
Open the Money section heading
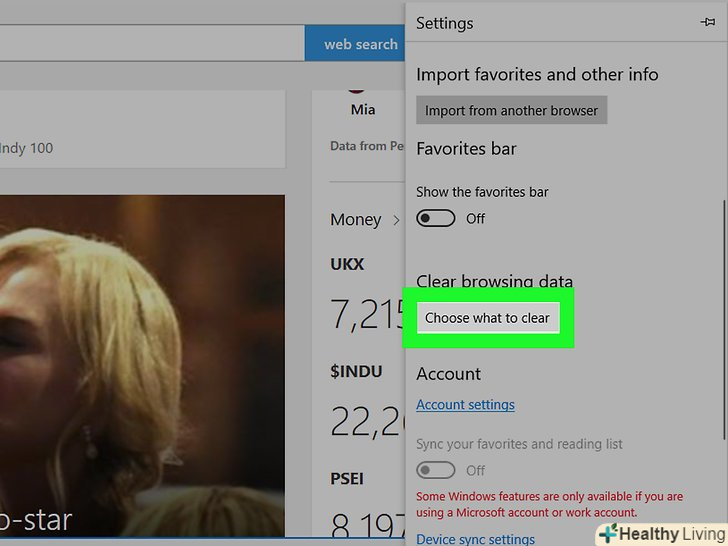coord(356,219)
